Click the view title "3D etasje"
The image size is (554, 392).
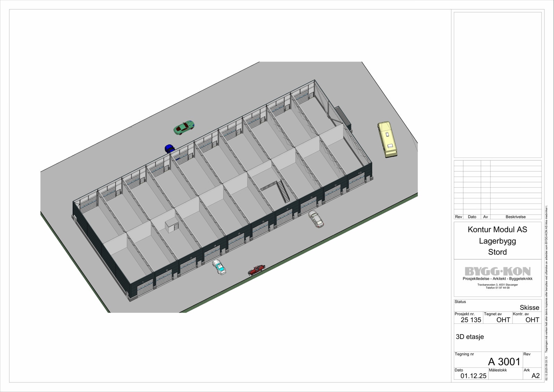pyautogui.click(x=470, y=337)
